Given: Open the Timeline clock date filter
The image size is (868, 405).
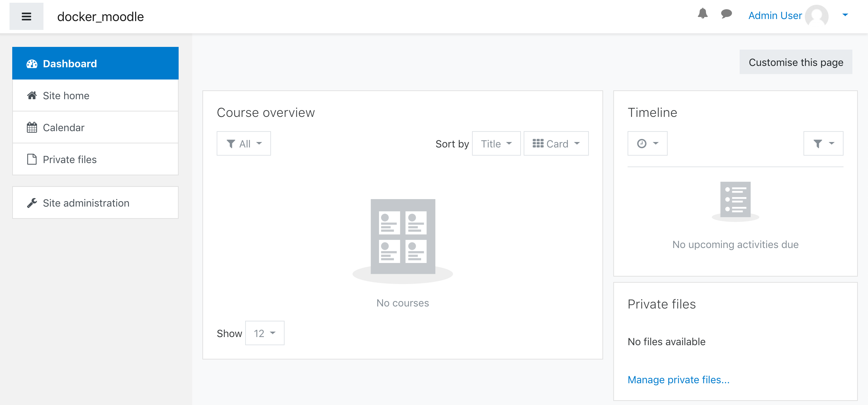Looking at the screenshot, I should pos(648,144).
